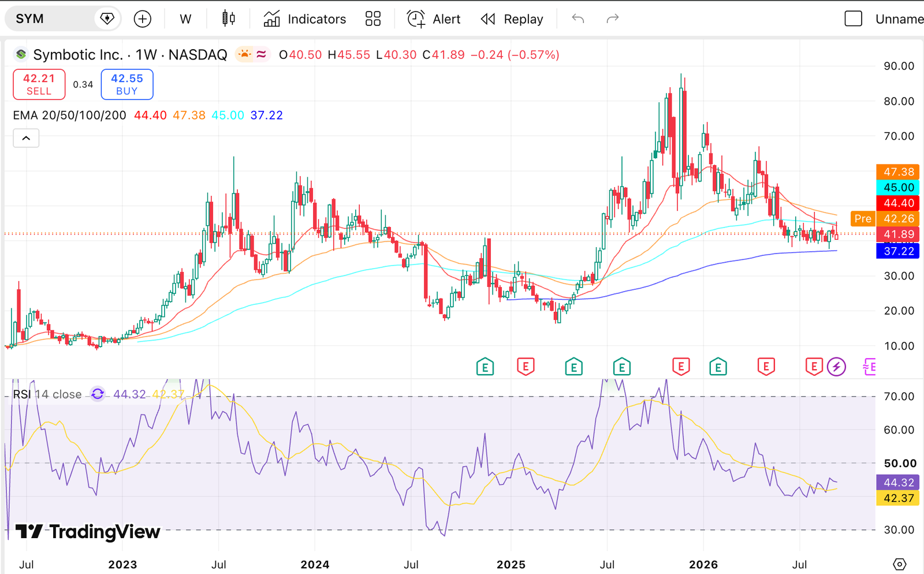
Task: Click the red earnings marker next to lightning icon
Action: [x=814, y=367]
